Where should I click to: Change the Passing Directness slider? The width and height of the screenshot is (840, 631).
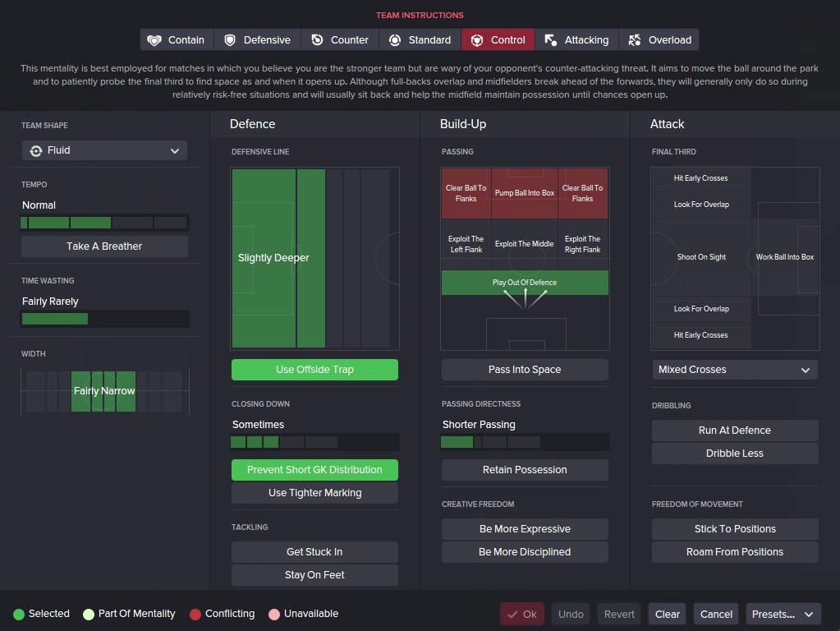tap(525, 442)
